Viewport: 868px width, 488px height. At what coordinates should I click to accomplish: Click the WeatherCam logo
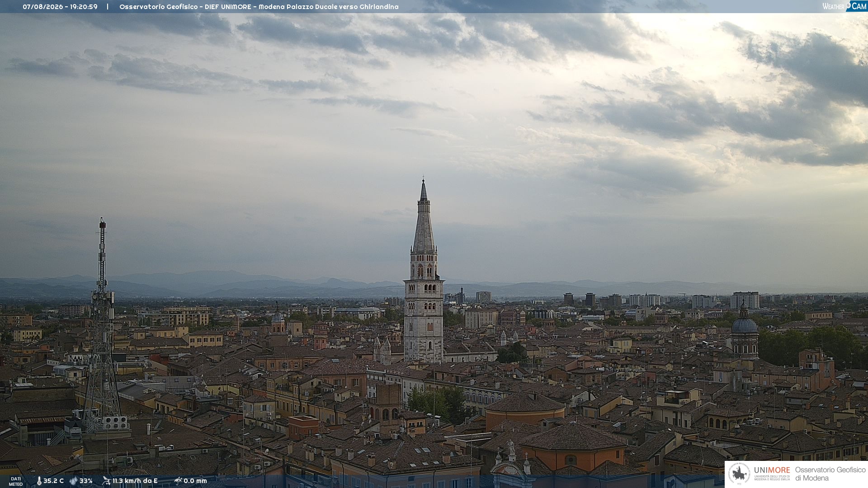(844, 6)
